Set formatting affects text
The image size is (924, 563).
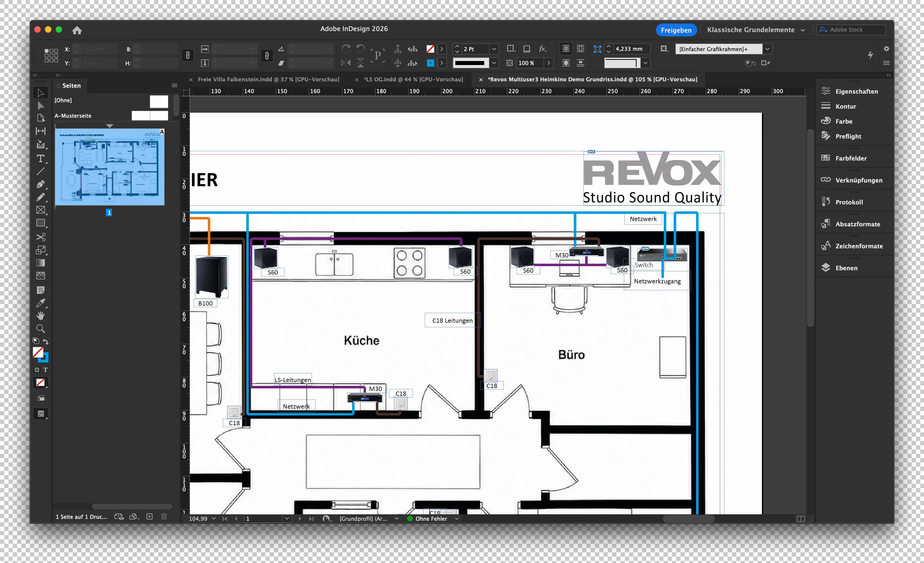45,370
